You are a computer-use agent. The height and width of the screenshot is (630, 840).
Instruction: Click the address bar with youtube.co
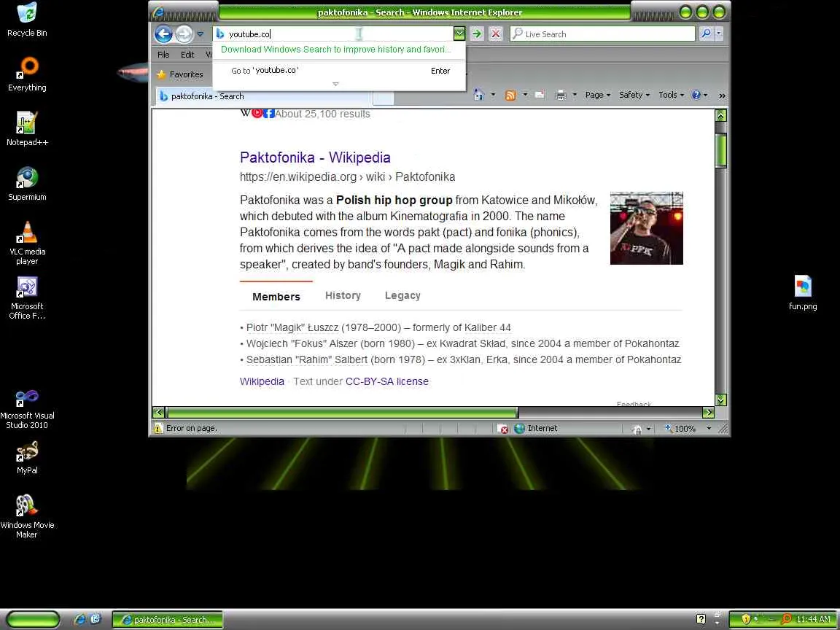click(x=333, y=34)
